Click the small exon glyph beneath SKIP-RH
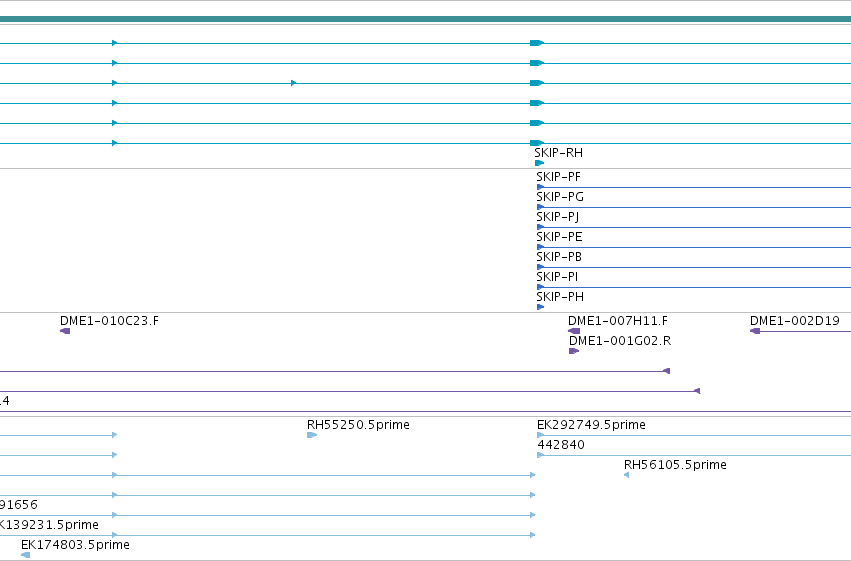Image resolution: width=851 pixels, height=561 pixels. (x=539, y=163)
